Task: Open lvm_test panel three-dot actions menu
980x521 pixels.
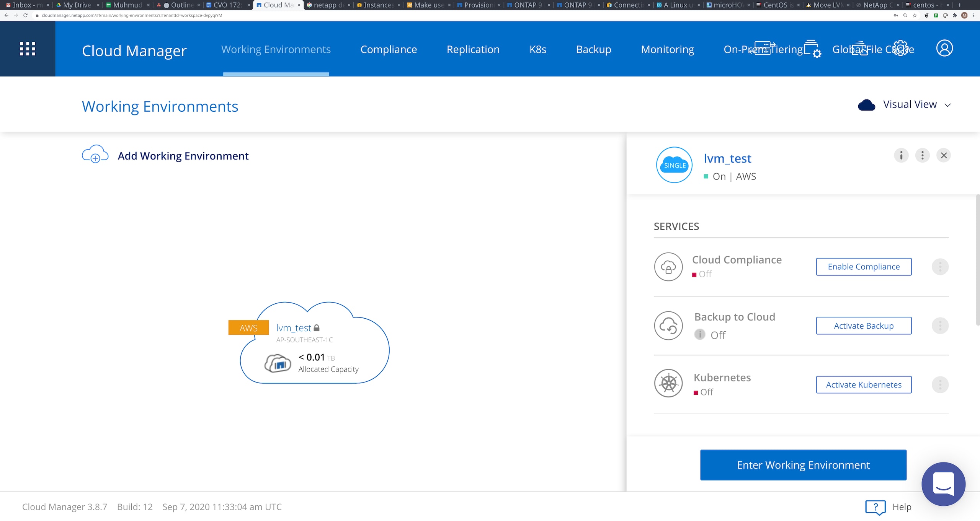Action: click(x=922, y=155)
